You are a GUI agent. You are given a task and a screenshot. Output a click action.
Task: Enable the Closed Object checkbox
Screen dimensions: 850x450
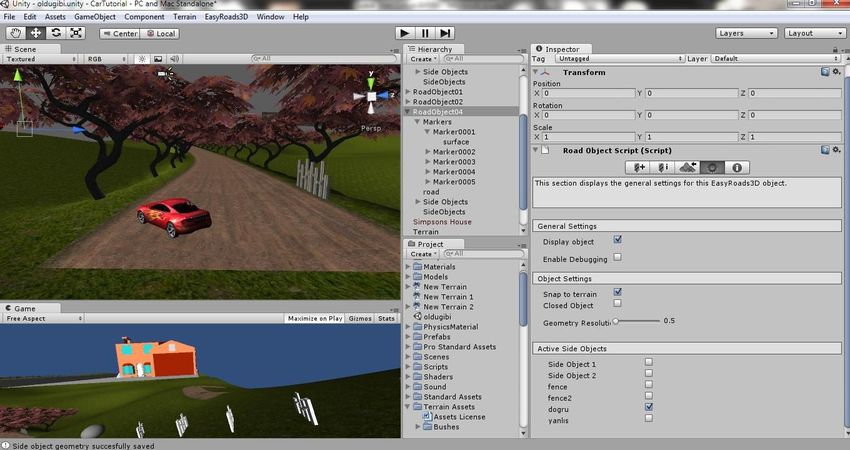click(x=618, y=303)
